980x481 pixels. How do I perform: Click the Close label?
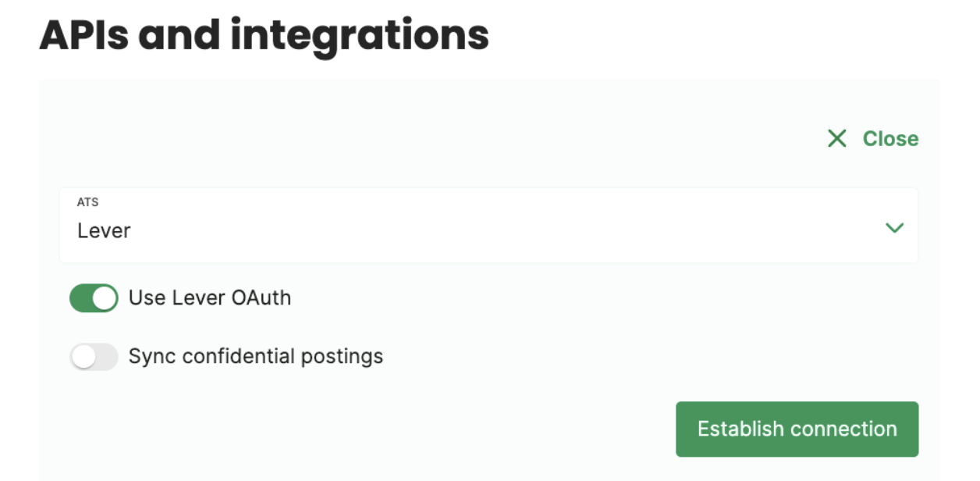889,139
